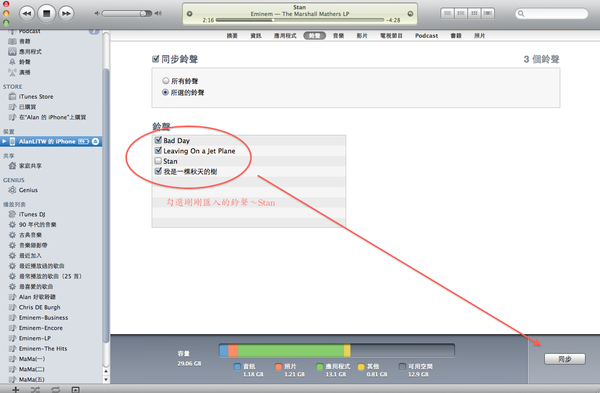Skip ahead with the fast-forward button
Screen dimensions: 600x393
pyautogui.click(x=66, y=13)
